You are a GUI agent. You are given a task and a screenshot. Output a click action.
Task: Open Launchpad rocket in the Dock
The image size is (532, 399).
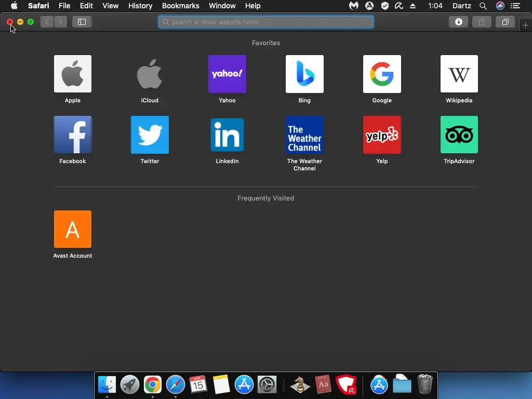point(129,385)
